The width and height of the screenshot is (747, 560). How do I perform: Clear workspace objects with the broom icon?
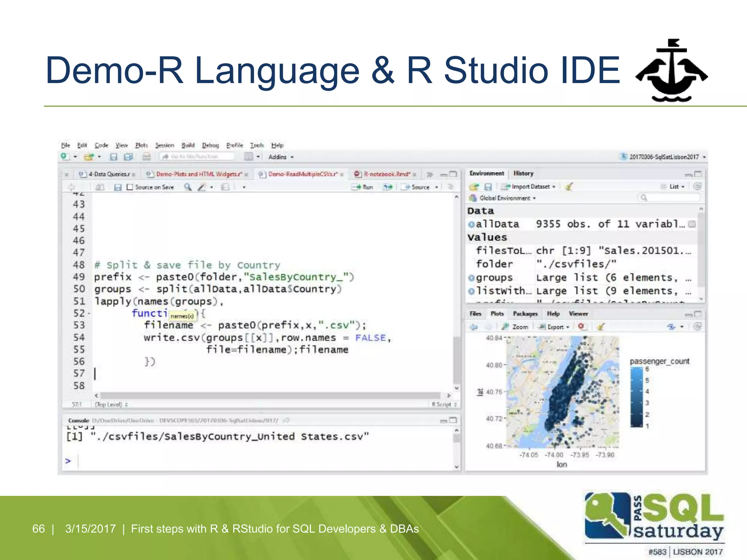coord(569,187)
